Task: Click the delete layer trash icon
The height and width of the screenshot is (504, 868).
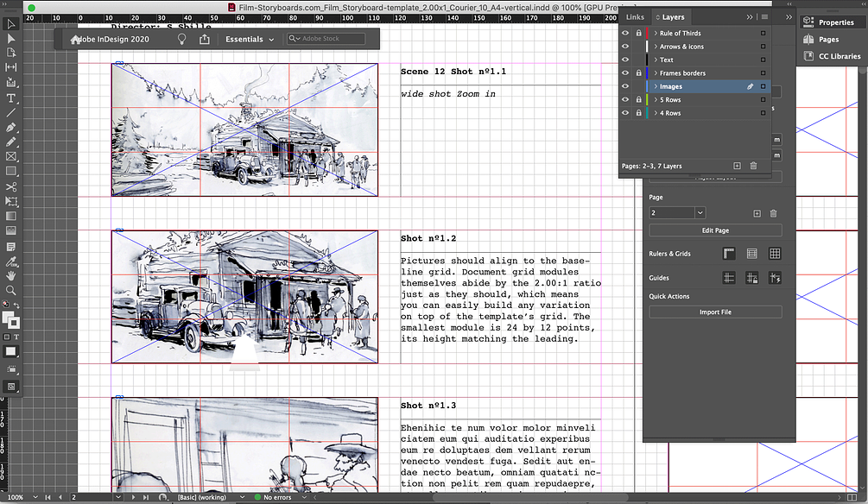Action: [x=754, y=164]
